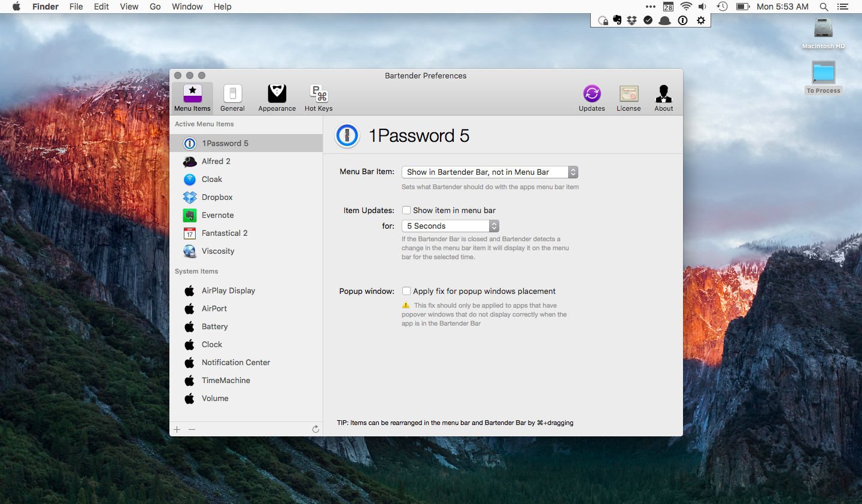The image size is (862, 504).
Task: Pick Notification Center in System Items list
Action: click(246, 362)
